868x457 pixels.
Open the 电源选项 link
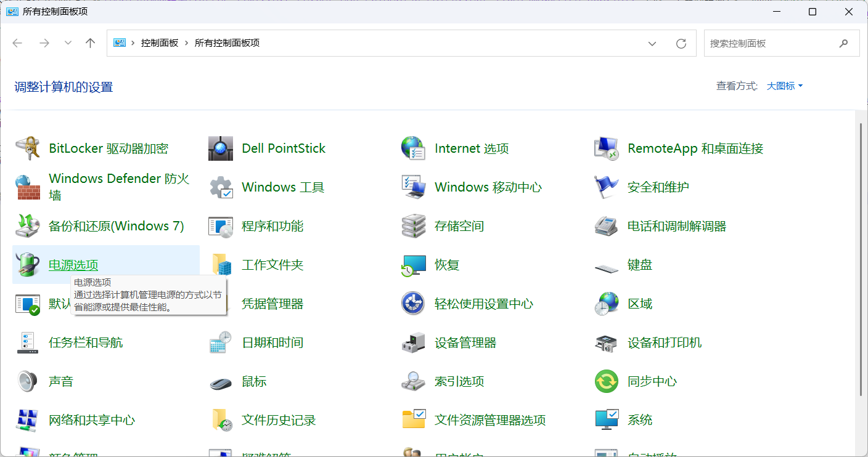coord(73,265)
